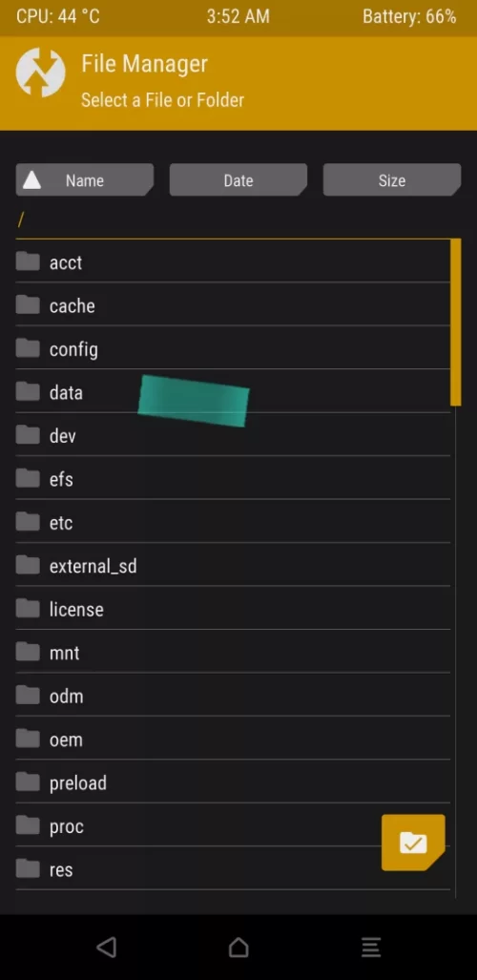Screen dimensions: 477x980
Task: Sort file list by Date
Action: 238,180
